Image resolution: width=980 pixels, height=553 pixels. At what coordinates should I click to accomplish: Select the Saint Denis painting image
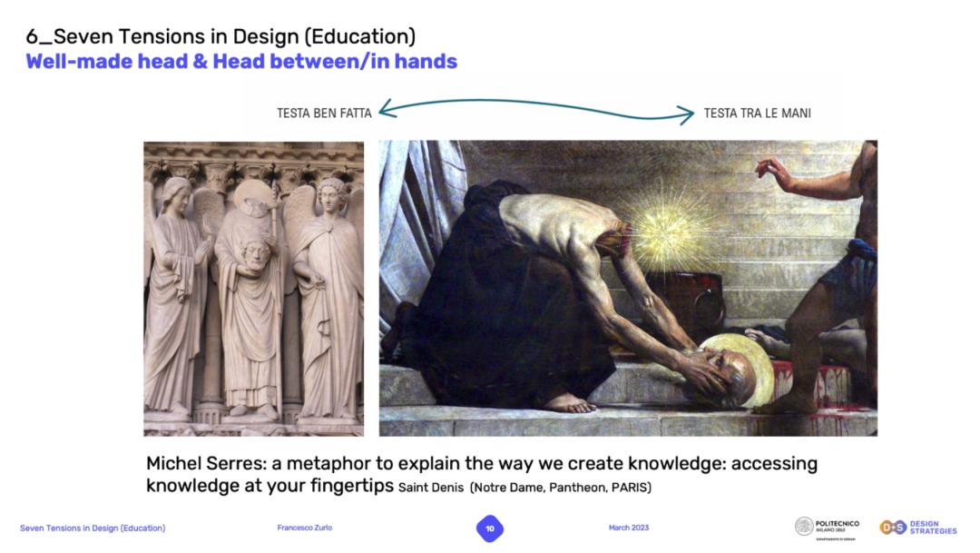point(628,289)
